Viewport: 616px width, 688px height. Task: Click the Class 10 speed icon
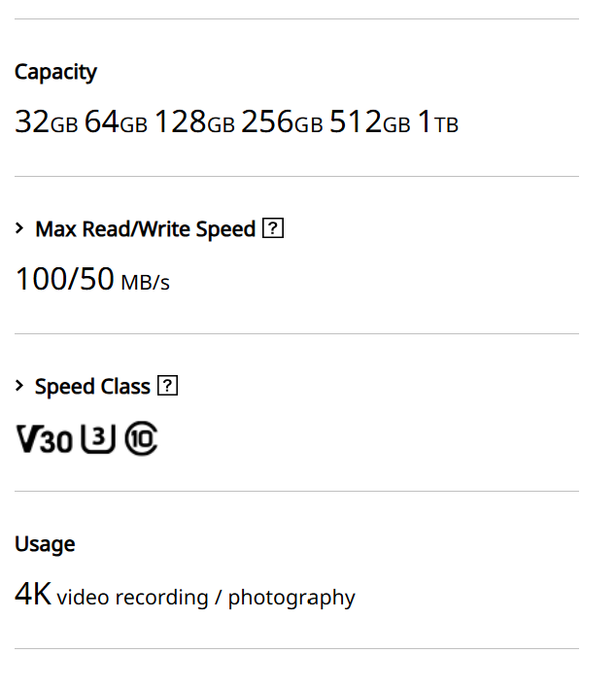point(141,440)
